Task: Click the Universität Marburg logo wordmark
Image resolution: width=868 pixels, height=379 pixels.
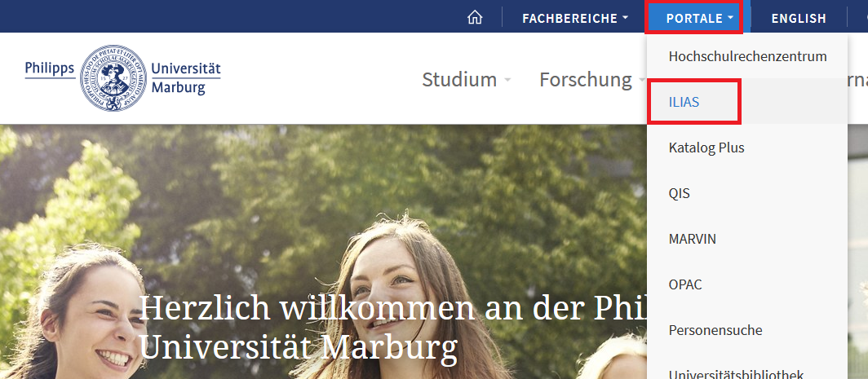Action: pyautogui.click(x=185, y=78)
